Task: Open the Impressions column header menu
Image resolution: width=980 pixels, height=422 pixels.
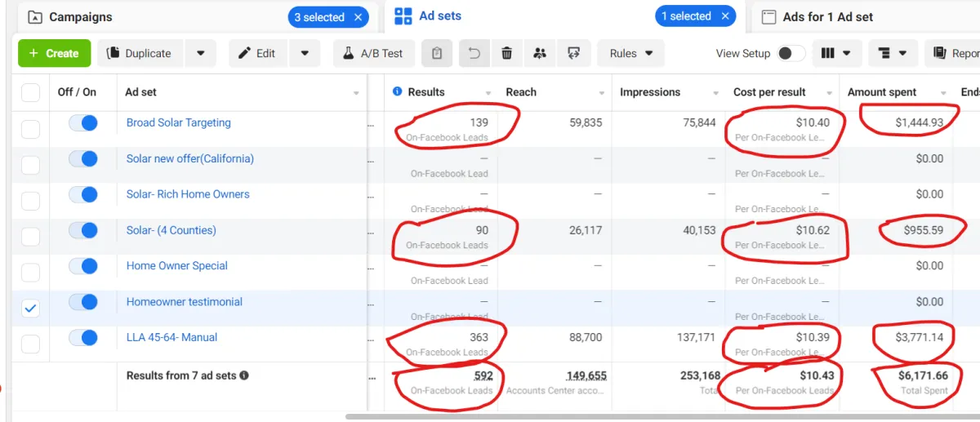Action: [716, 93]
